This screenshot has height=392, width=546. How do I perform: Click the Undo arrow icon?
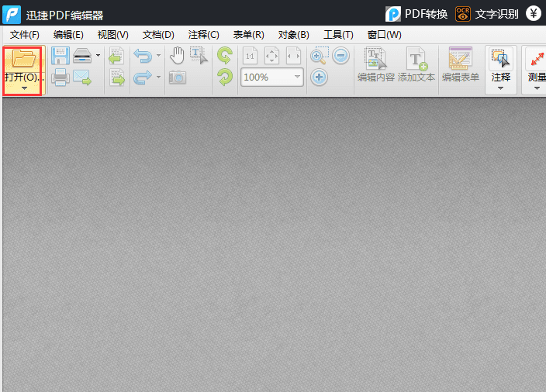tap(142, 56)
